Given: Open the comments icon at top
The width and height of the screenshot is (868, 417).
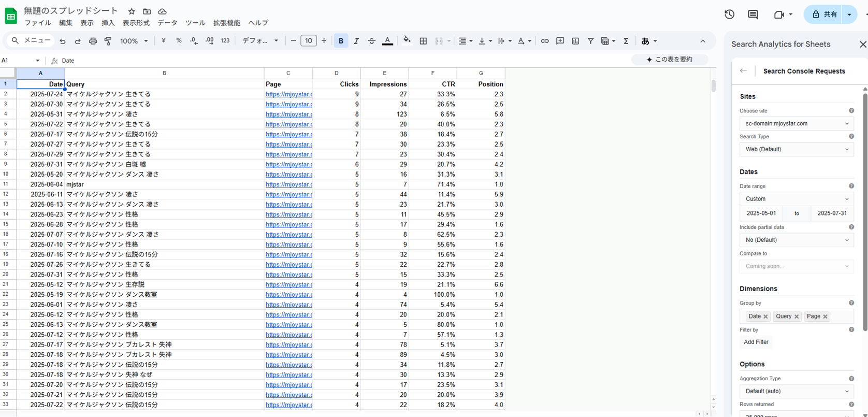Looking at the screenshot, I should 753,15.
